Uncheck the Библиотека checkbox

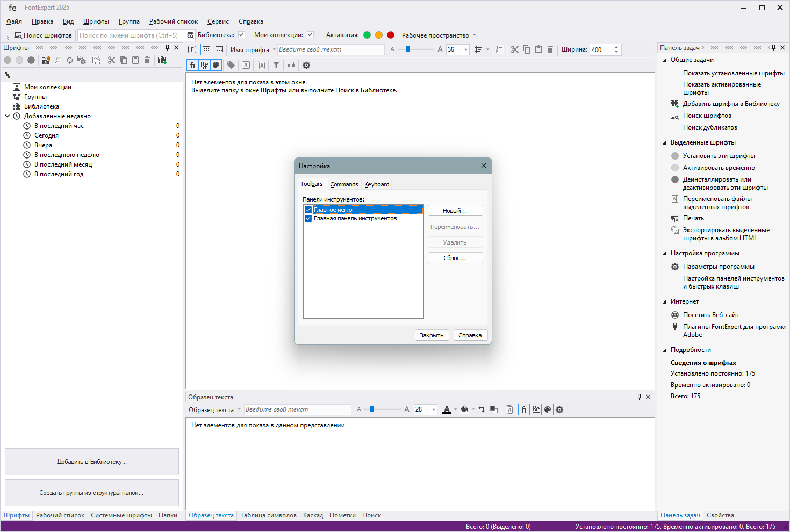(241, 35)
